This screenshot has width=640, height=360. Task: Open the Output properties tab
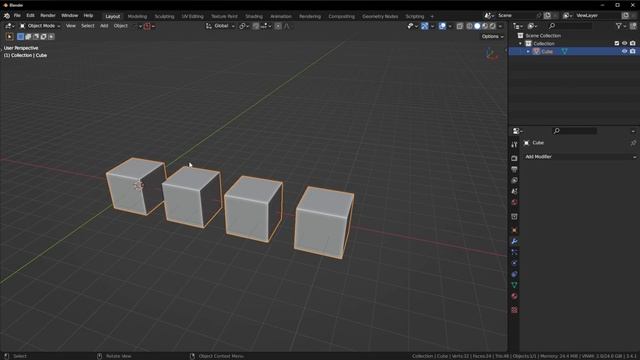(x=514, y=169)
